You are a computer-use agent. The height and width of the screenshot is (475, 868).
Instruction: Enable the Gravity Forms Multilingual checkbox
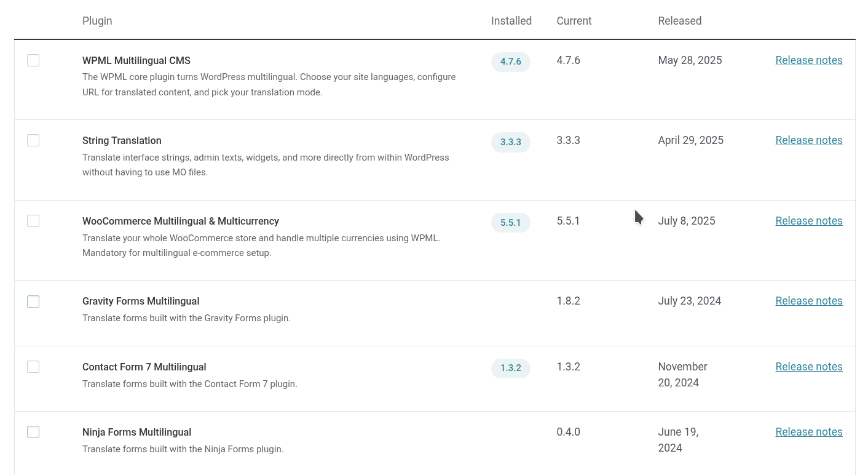click(x=33, y=301)
